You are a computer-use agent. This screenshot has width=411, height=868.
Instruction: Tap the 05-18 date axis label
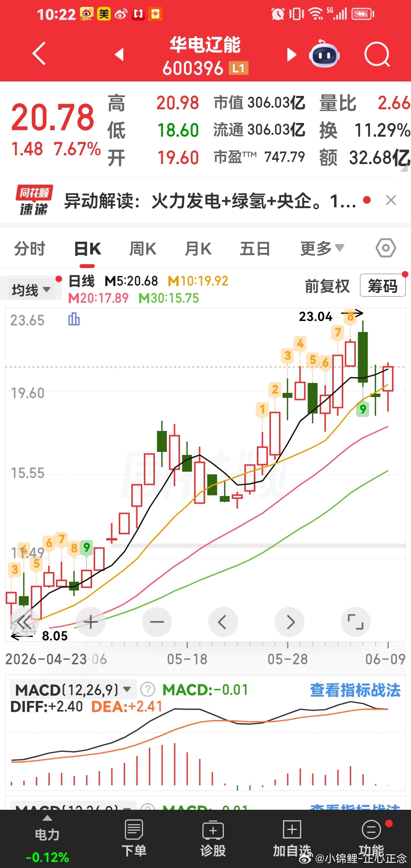click(187, 659)
